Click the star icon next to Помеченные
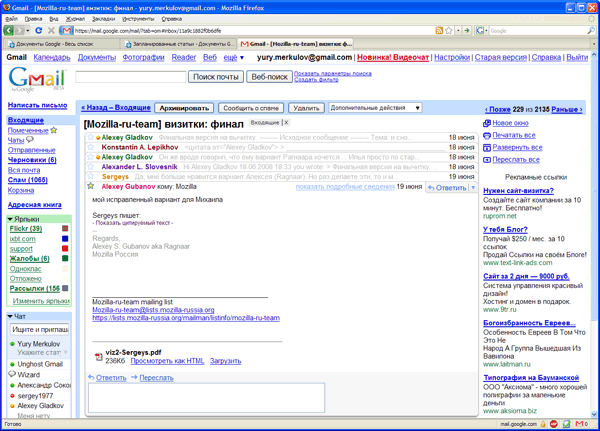This screenshot has width=600, height=431. (54, 130)
